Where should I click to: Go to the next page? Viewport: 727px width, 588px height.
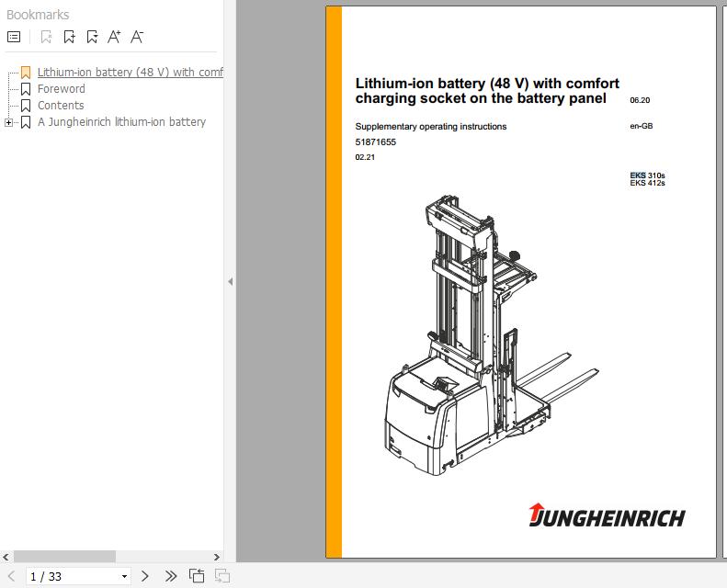click(144, 576)
